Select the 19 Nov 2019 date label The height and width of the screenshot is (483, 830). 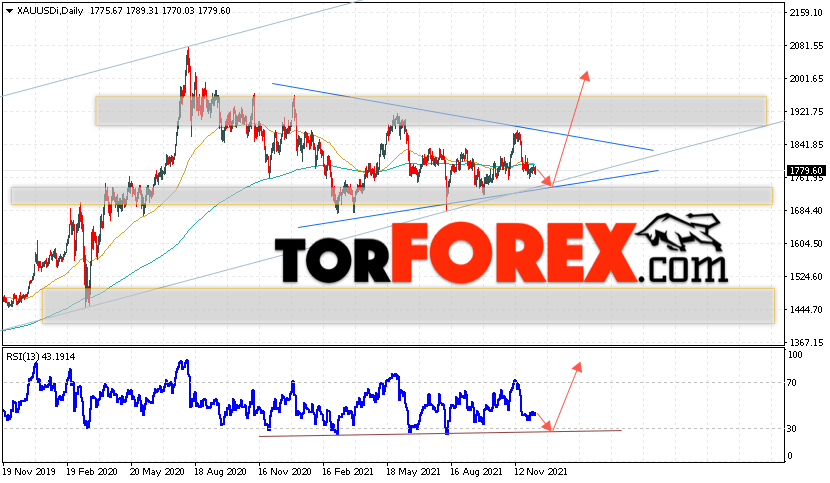coord(29,471)
